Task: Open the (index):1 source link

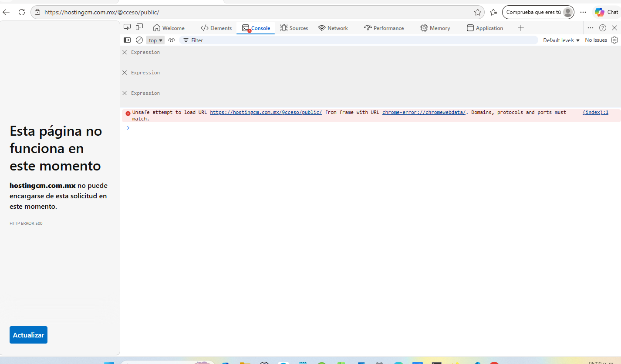Action: point(595,112)
